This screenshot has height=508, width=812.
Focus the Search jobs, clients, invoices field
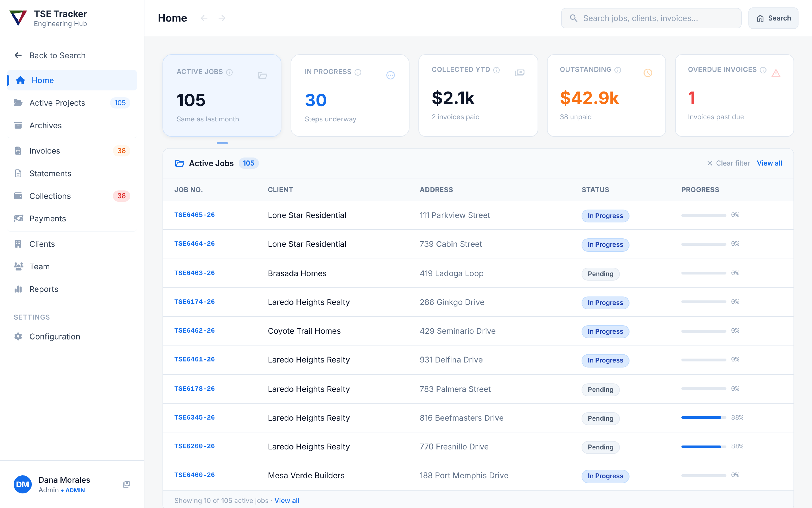pos(651,18)
